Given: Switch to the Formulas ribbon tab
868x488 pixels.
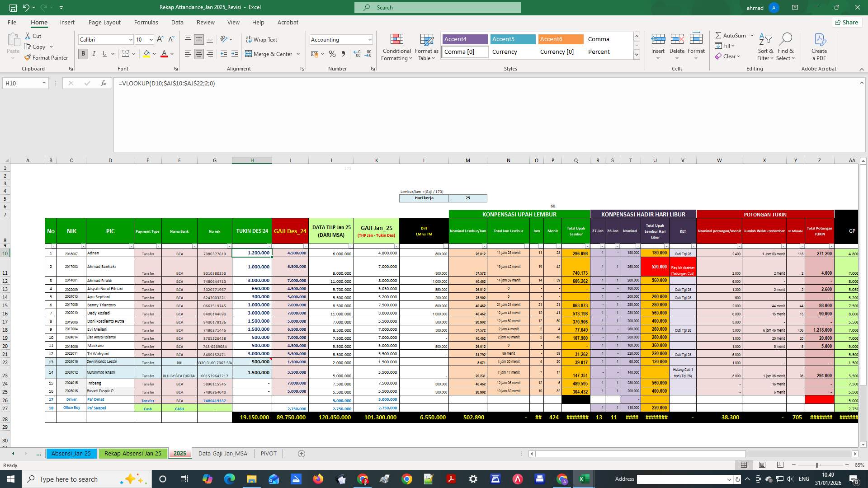Looking at the screenshot, I should 146,22.
